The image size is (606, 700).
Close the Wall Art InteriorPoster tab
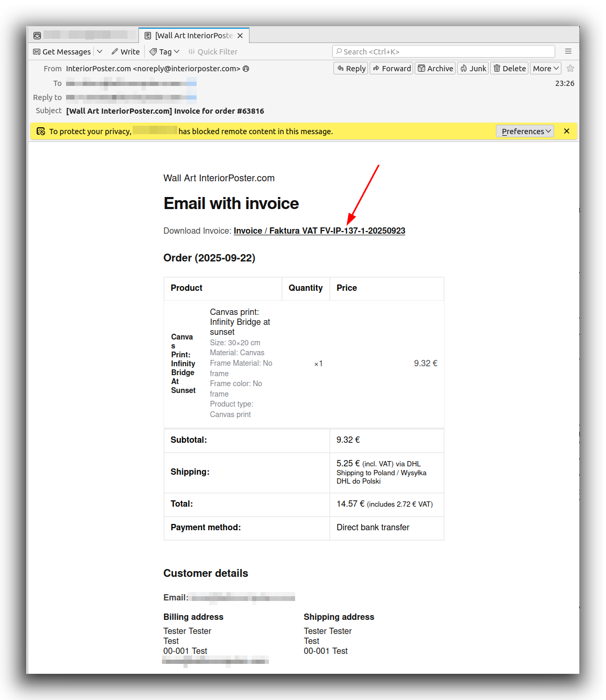(240, 36)
